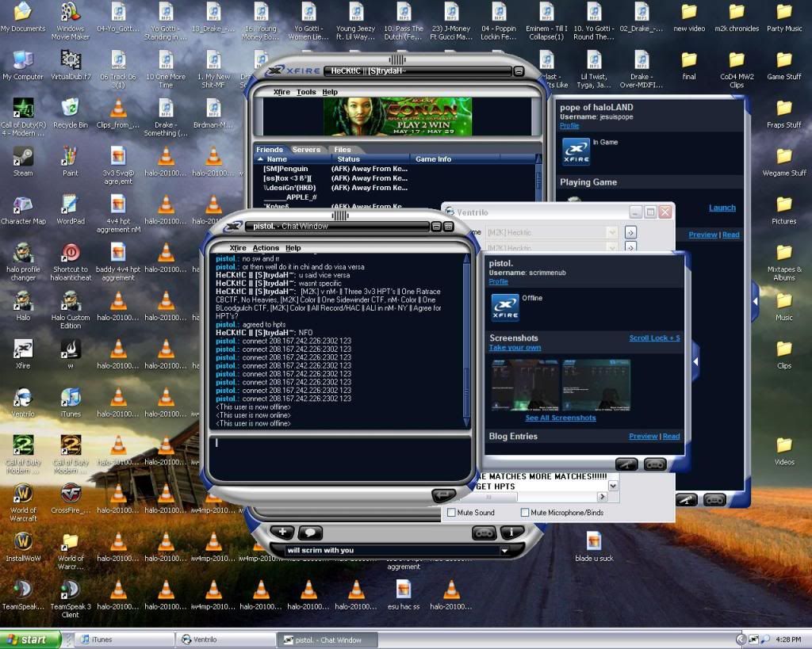Screen dimensions: 812x649
Task: Click Launch on pope of haloLAND's panel
Action: (722, 207)
